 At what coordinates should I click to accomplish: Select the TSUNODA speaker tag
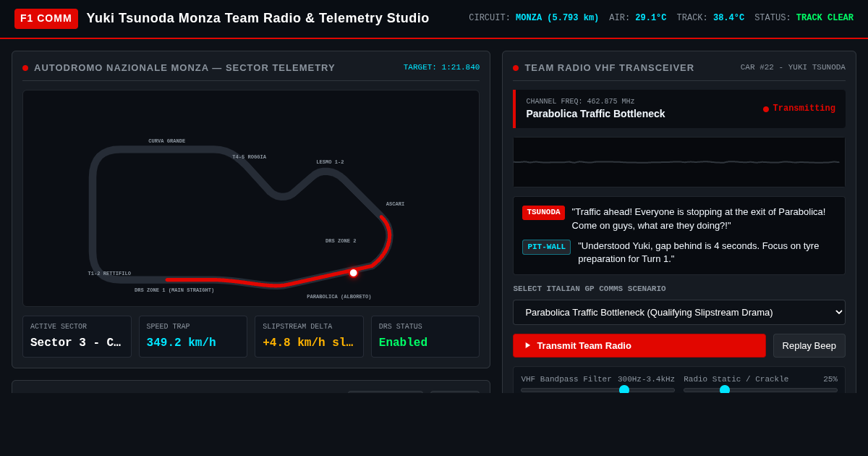tap(543, 212)
